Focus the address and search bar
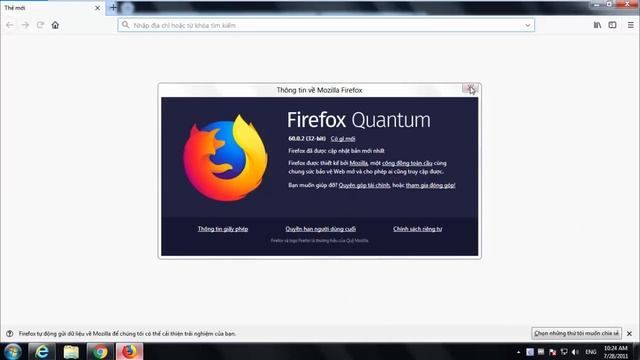Viewport: 640px width, 360px height. [x=326, y=25]
